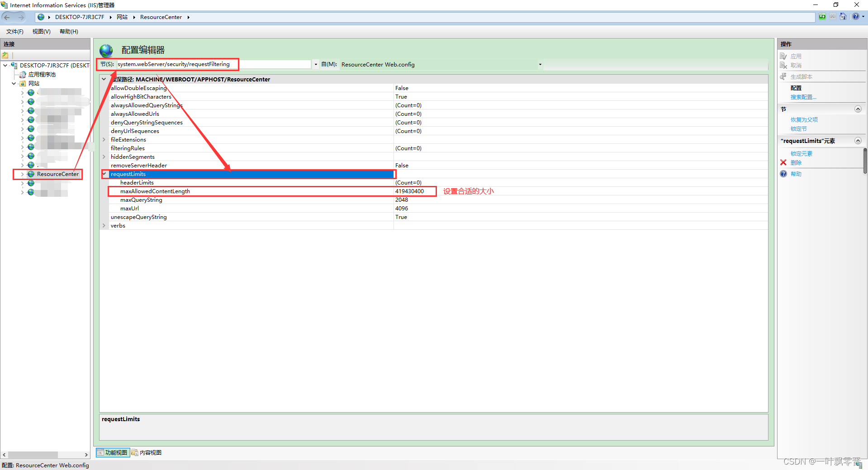Click the server computer icon in tree
Screen dimensions: 868x470
[x=14, y=66]
